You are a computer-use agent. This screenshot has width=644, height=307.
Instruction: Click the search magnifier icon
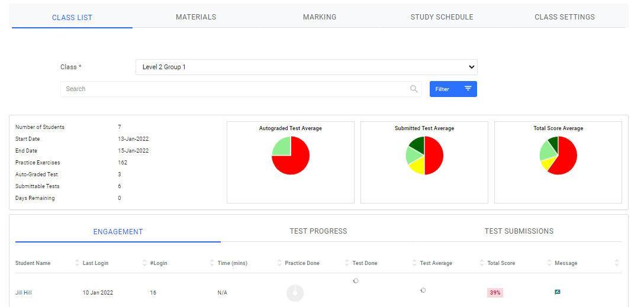coord(414,89)
